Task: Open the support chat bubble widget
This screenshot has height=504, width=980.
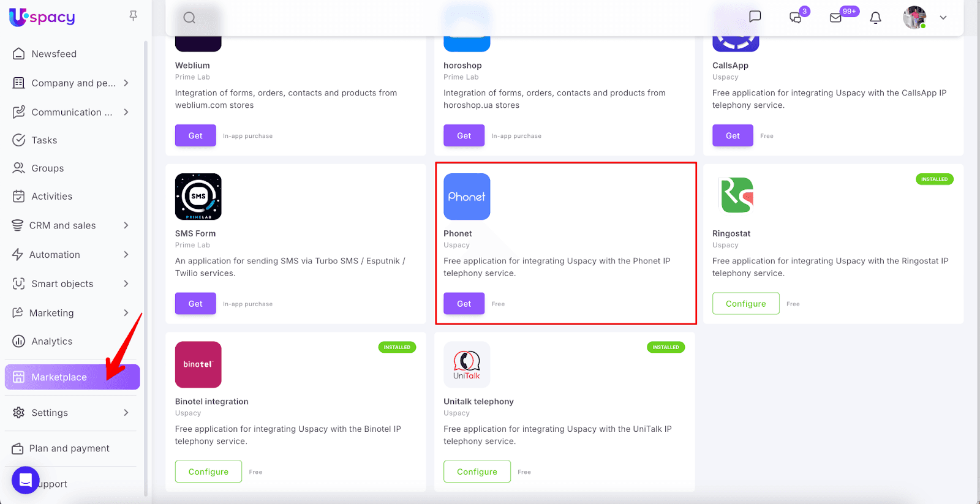Action: click(x=25, y=480)
